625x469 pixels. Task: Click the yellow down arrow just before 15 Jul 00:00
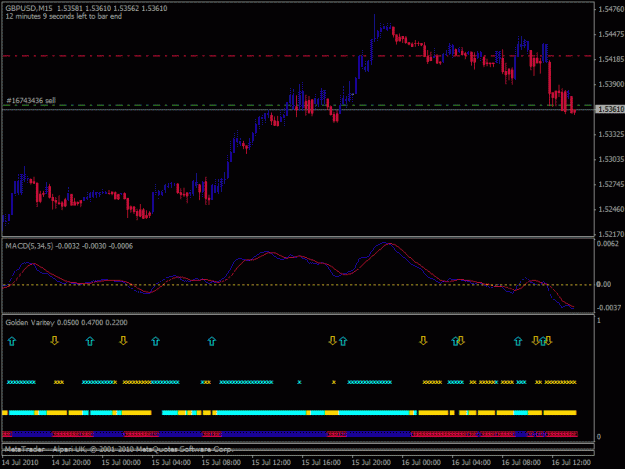[x=123, y=340]
